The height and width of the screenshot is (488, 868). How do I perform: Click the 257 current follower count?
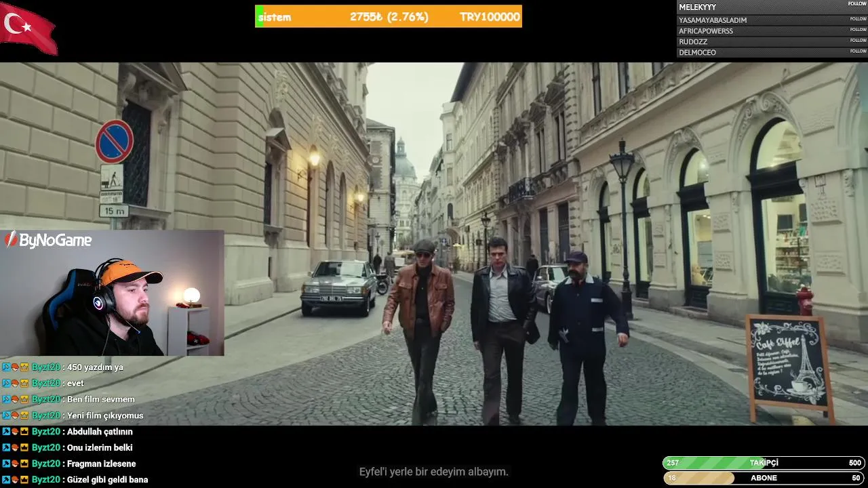tap(673, 463)
